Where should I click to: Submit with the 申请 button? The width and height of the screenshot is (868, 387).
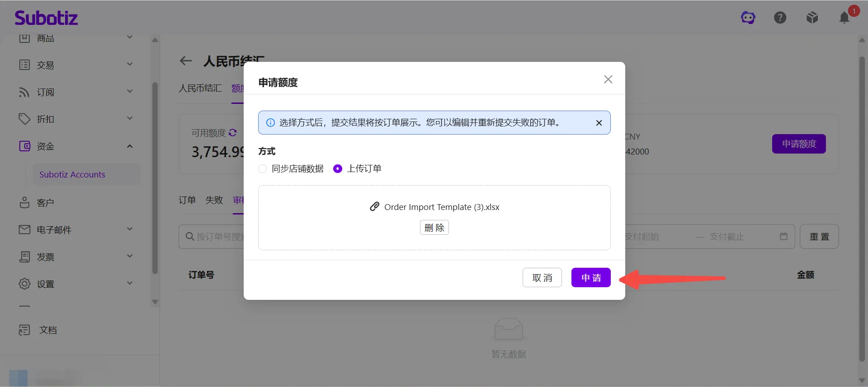(x=591, y=278)
